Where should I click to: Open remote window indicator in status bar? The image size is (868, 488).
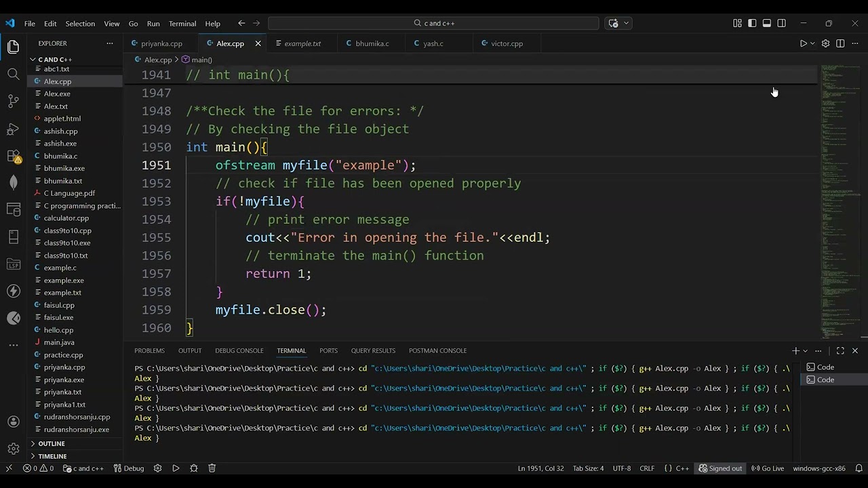tap(9, 468)
